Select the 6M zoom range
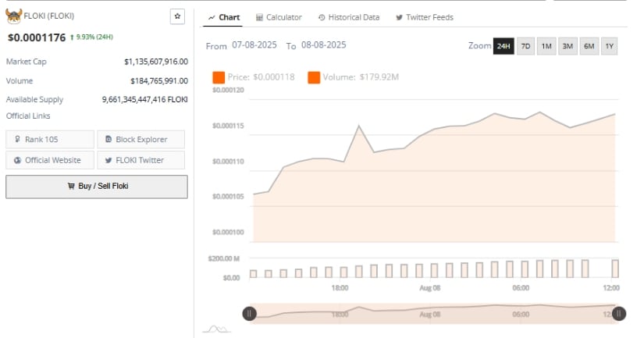The image size is (644, 338). [589, 46]
